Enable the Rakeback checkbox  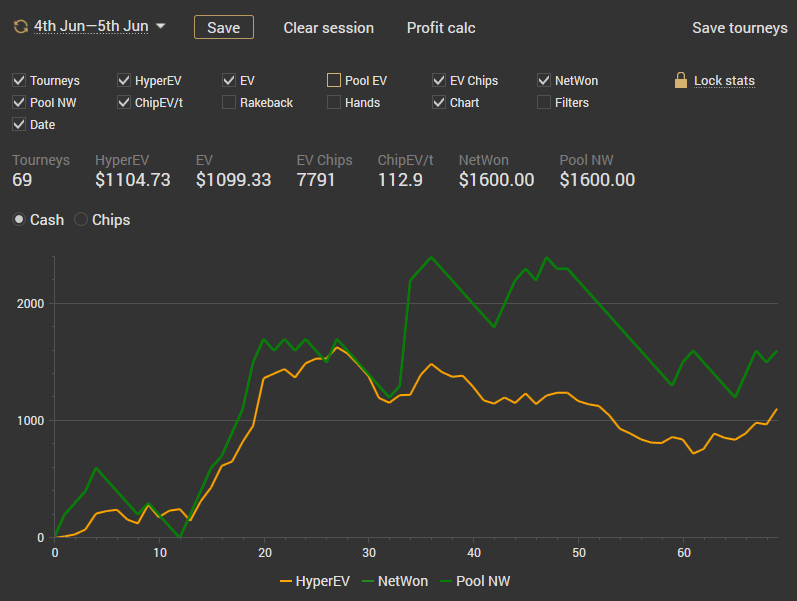coord(229,102)
